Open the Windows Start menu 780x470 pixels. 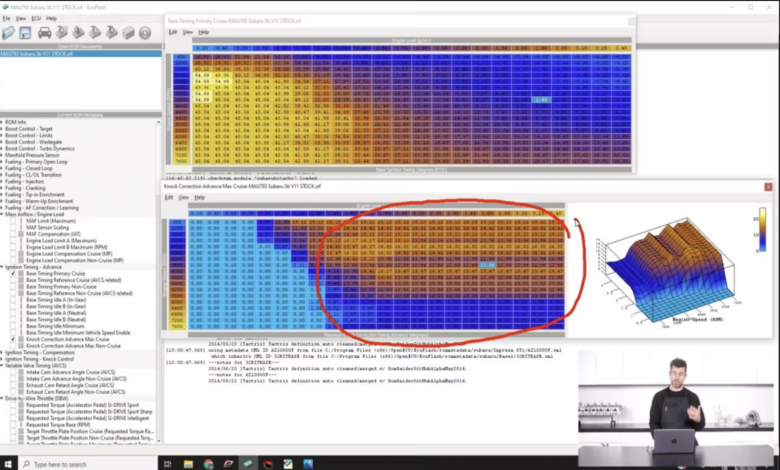click(x=9, y=463)
